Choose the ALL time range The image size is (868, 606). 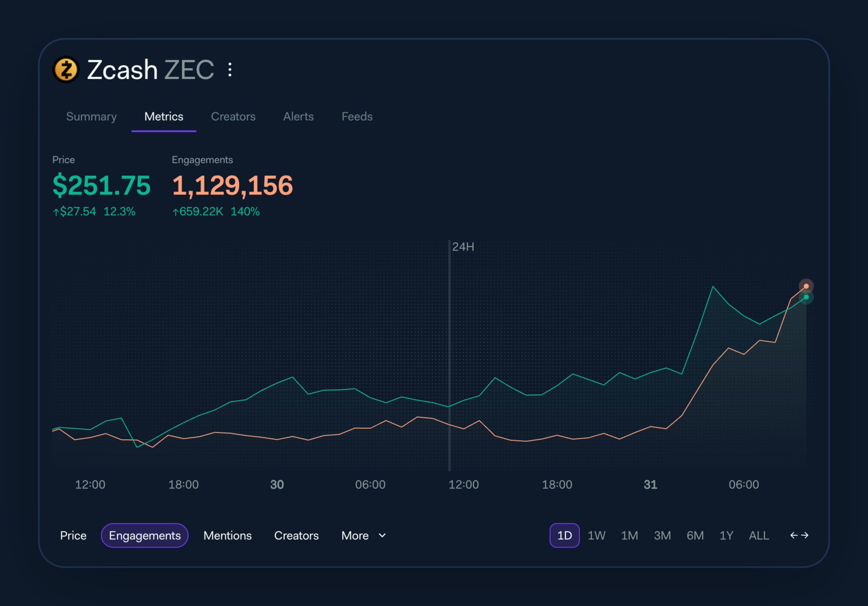point(759,536)
